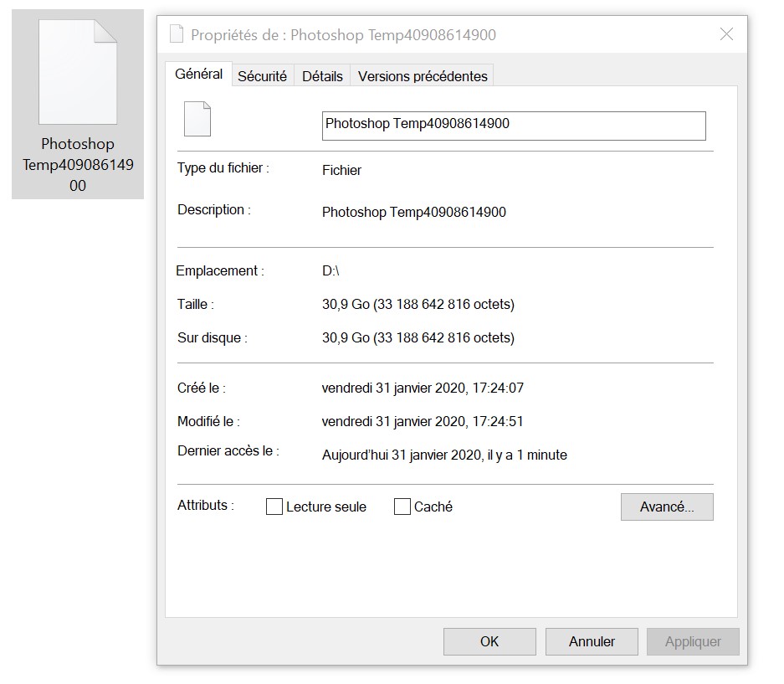Viewport: 784px width, 684px height.
Task: Click the Type du fichier value Fichier
Action: coord(341,170)
